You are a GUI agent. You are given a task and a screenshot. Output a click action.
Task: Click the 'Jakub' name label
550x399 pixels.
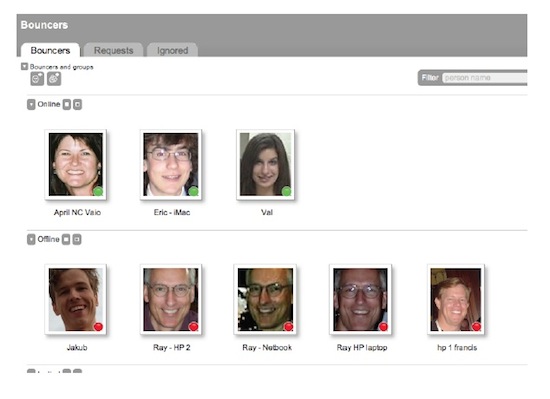[77, 347]
